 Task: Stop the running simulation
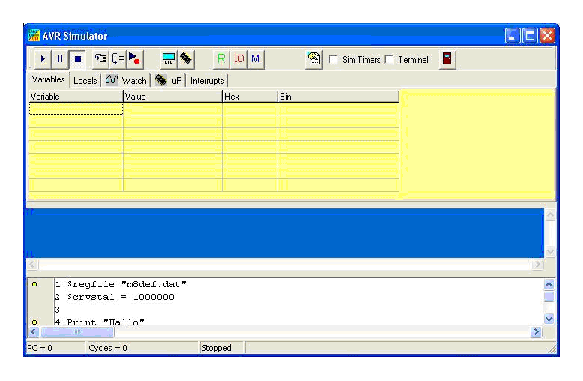pyautogui.click(x=77, y=59)
